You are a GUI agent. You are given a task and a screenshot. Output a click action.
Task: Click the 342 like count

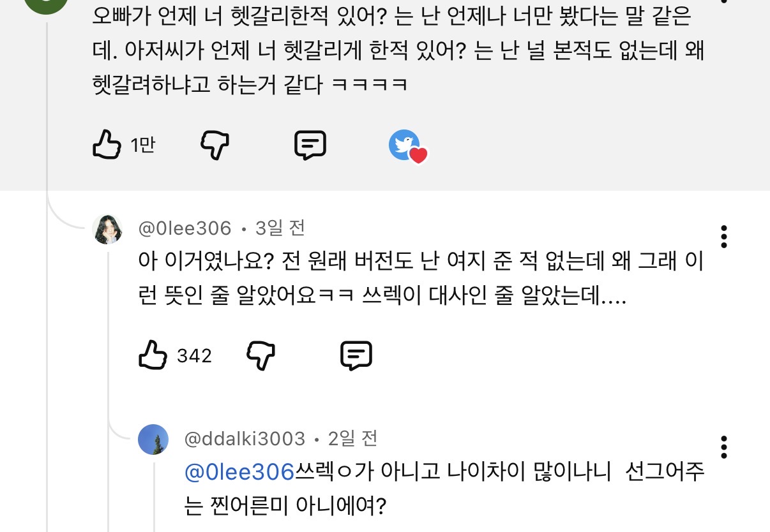[x=194, y=356]
